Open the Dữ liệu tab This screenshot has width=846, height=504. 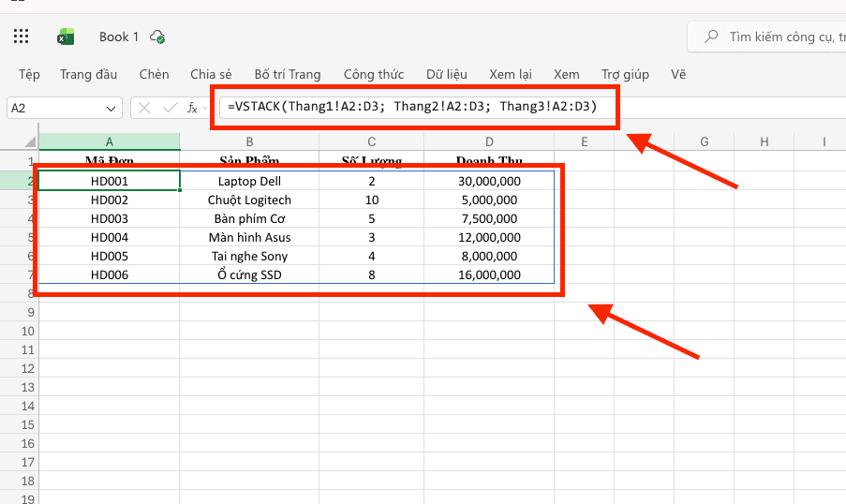click(447, 74)
